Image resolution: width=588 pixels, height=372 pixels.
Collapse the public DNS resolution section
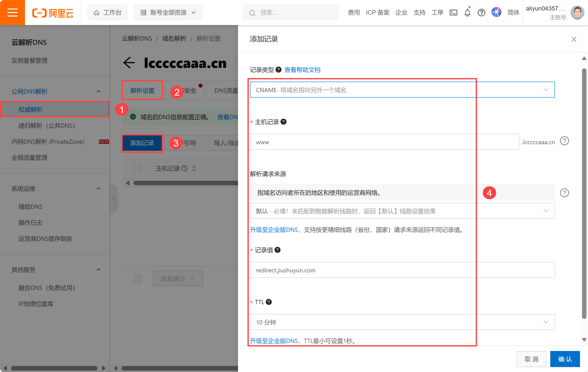[98, 91]
